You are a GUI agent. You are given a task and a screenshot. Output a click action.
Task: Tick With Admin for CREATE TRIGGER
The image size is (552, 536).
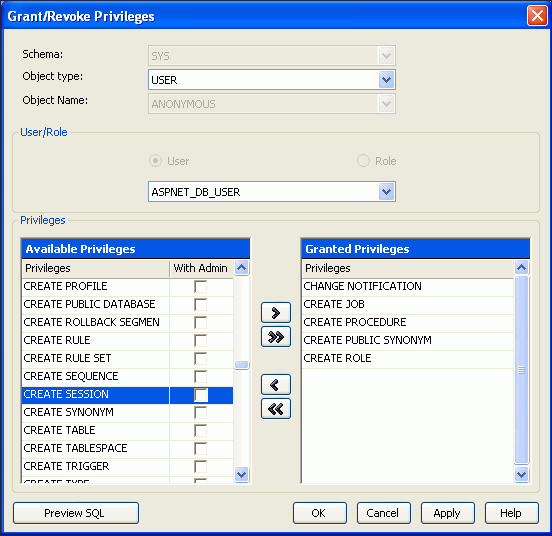200,466
